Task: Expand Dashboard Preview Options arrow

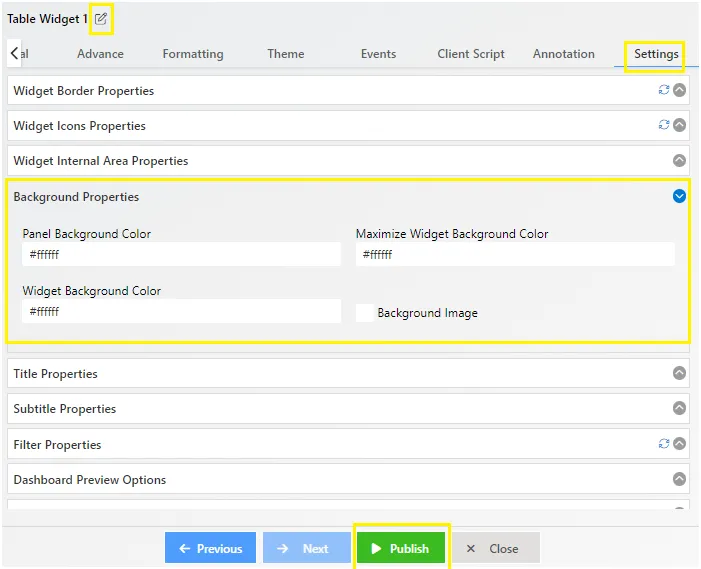Action: 679,479
